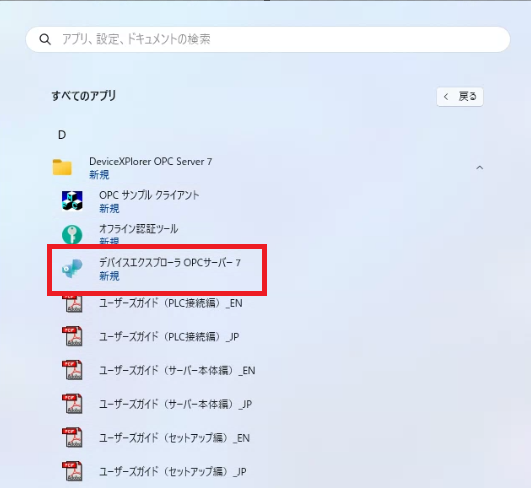Viewport: 531px width, 488px height.
Task: Select the オフライン認証ツール text entry
Action: (138, 229)
